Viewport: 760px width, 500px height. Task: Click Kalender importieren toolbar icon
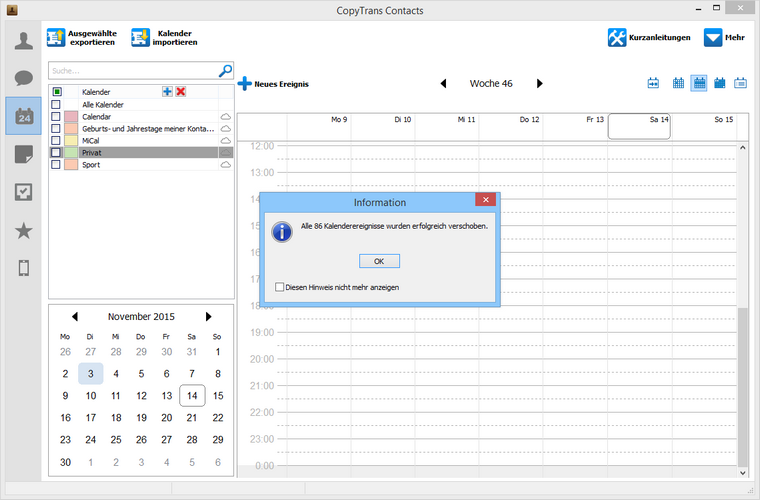(140, 38)
